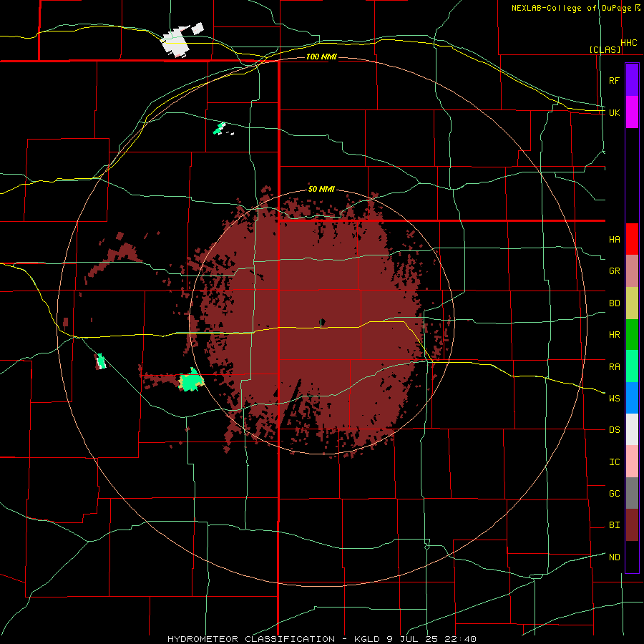Click the RA legend label
Viewport: 644px width, 644px height.
pyautogui.click(x=614, y=367)
